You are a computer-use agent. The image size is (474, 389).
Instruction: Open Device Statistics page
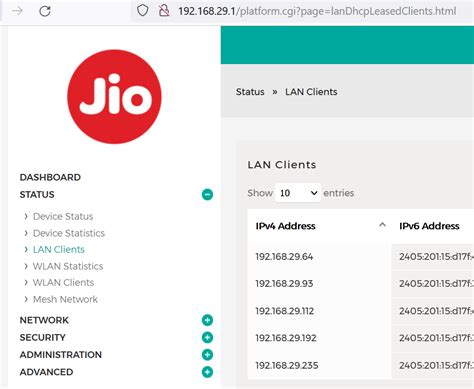[x=69, y=233]
